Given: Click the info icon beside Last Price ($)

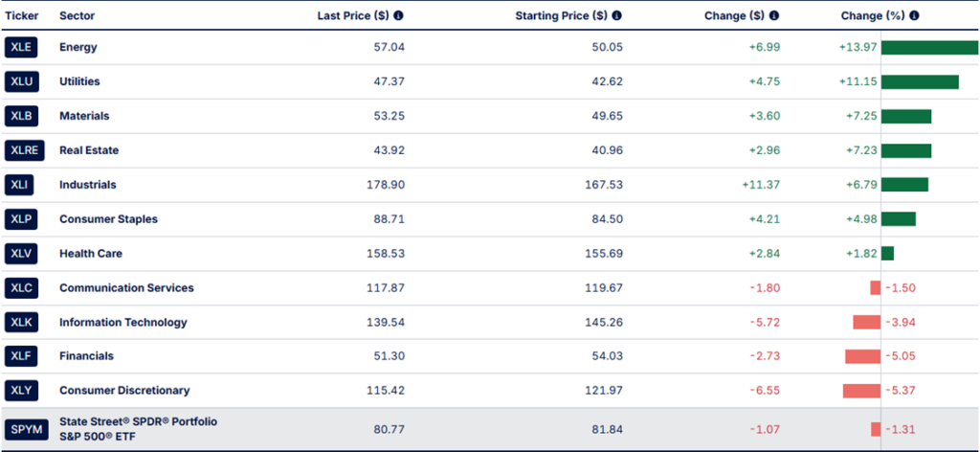Looking at the screenshot, I should point(398,15).
